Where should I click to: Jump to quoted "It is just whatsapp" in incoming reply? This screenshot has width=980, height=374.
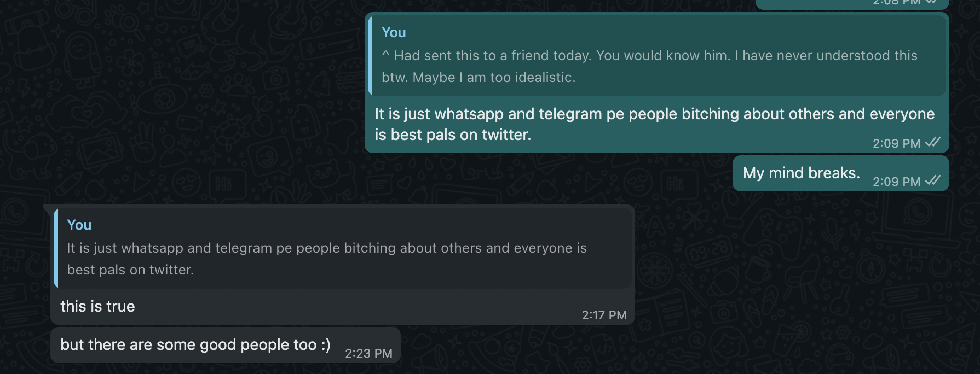(343, 248)
